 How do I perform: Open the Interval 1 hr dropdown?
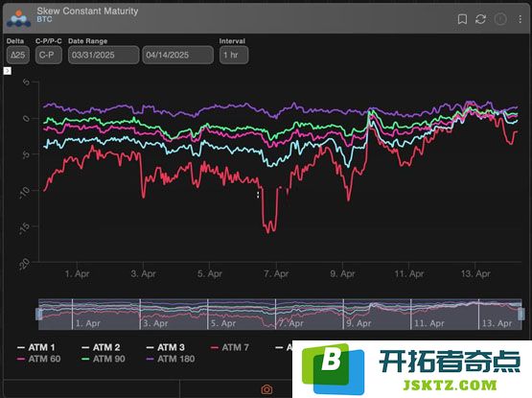(234, 55)
